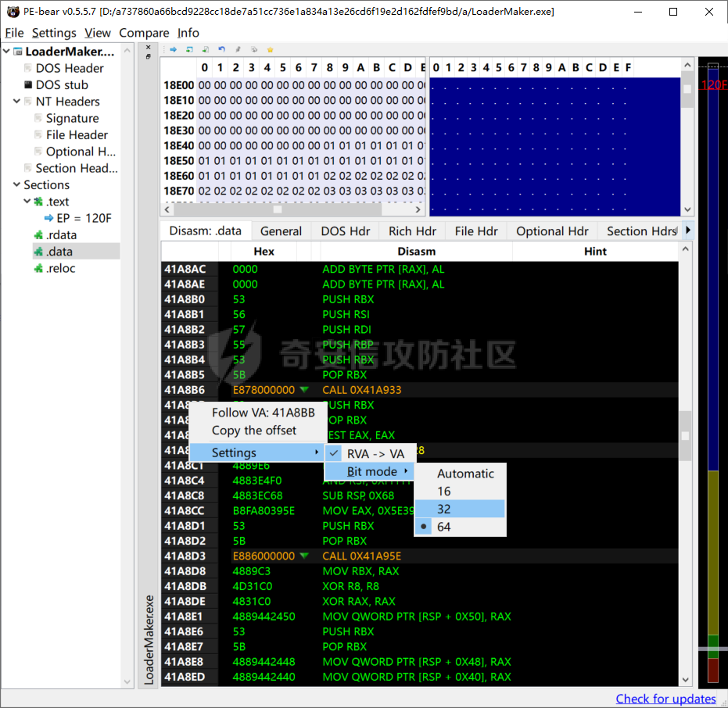The image size is (728, 708).
Task: Collapse the Sections tree node
Action: coord(17,185)
